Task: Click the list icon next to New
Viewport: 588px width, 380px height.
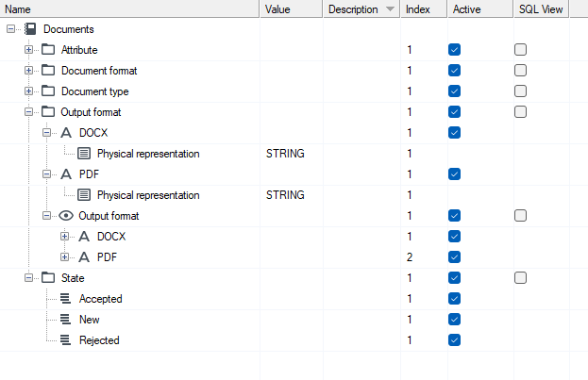Action: (x=66, y=320)
